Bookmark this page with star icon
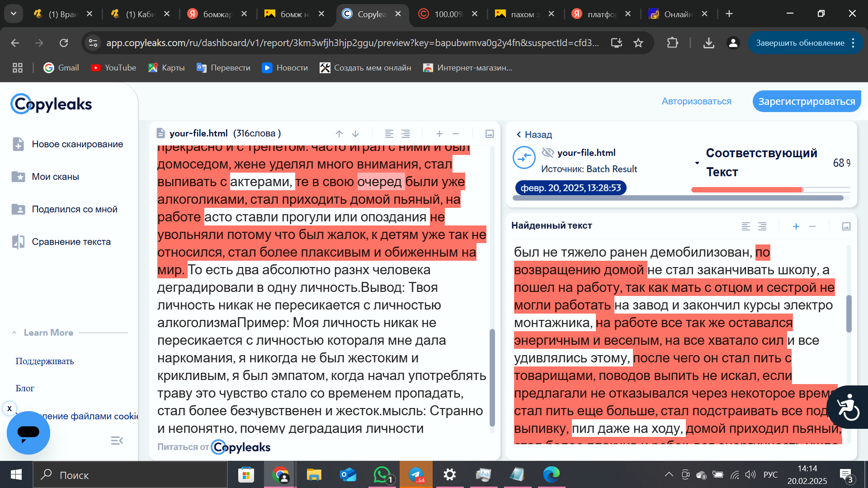868x488 pixels. pos(638,43)
